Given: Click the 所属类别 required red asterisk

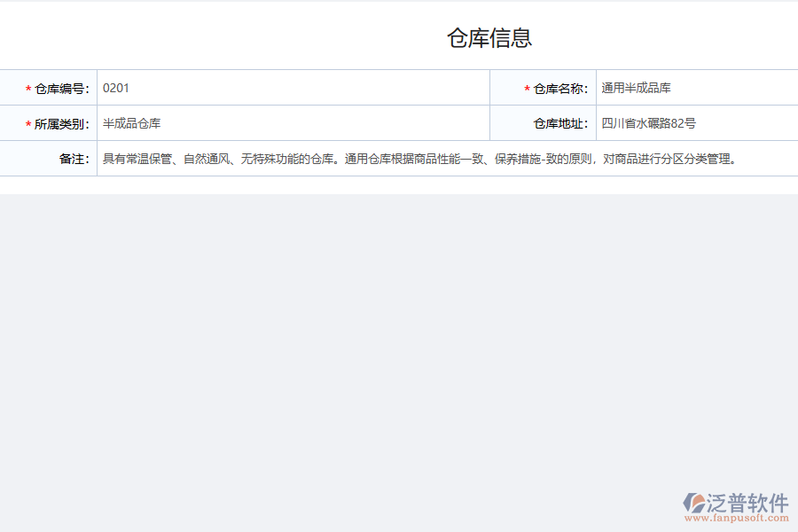Looking at the screenshot, I should (27, 123).
